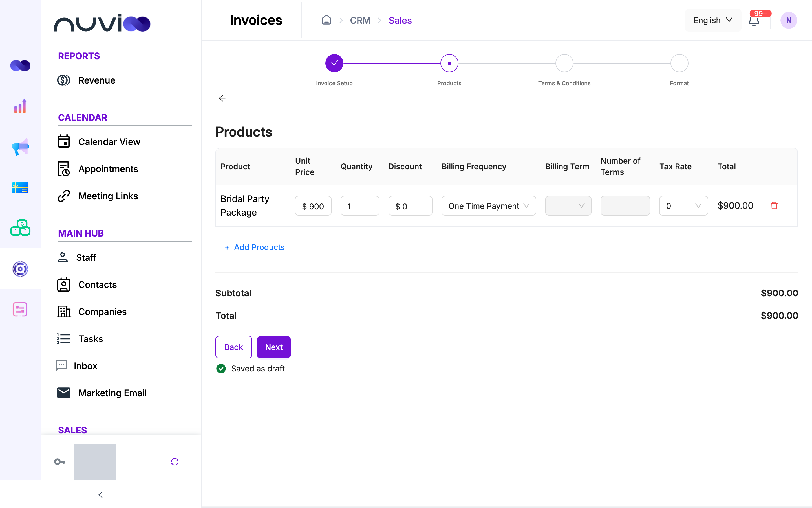Screen dimensions: 812x508
Task: Click the Number of Terms field
Action: tap(625, 206)
